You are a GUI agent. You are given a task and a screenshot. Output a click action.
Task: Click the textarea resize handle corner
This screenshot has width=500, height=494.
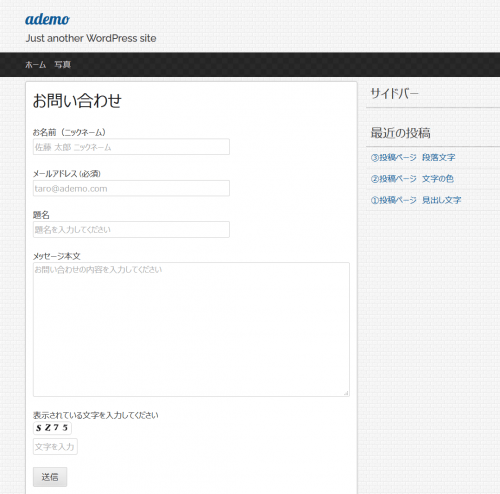[x=346, y=393]
